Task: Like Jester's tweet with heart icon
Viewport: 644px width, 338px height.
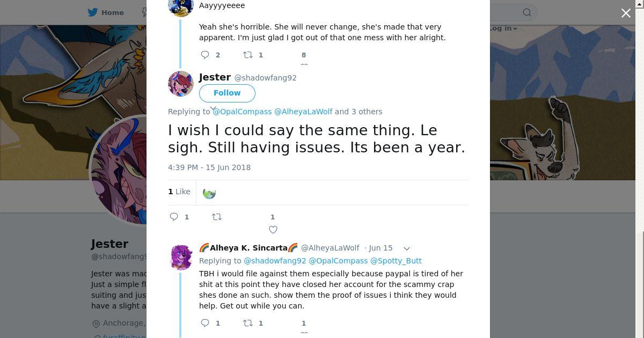Action: pyautogui.click(x=273, y=230)
